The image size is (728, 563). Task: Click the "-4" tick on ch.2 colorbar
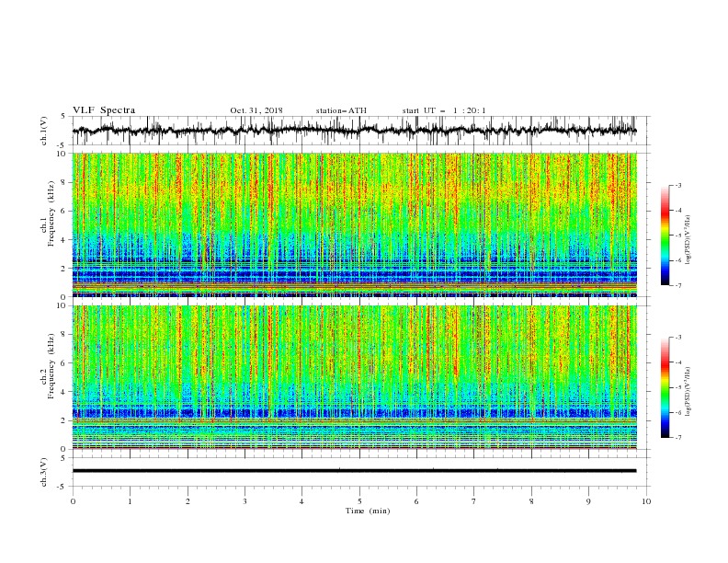pyautogui.click(x=678, y=362)
